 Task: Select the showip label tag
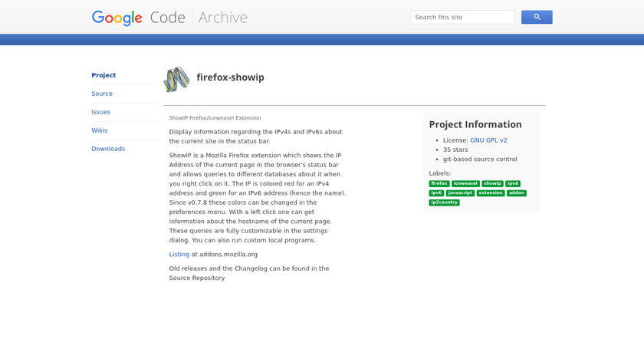pyautogui.click(x=492, y=183)
